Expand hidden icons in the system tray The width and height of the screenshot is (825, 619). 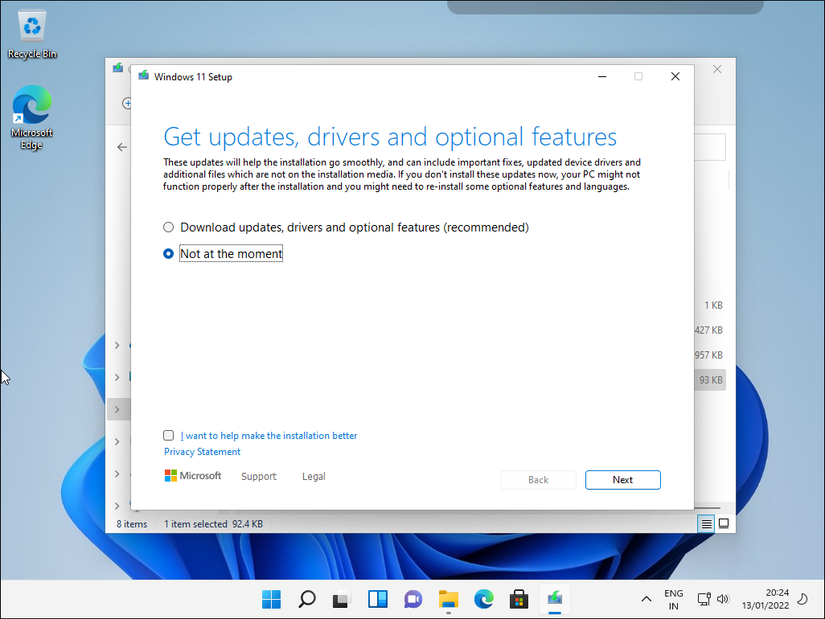(x=646, y=599)
